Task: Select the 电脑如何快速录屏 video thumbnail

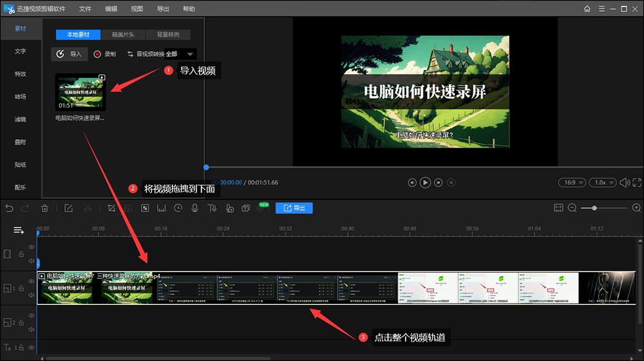Action: [x=80, y=92]
